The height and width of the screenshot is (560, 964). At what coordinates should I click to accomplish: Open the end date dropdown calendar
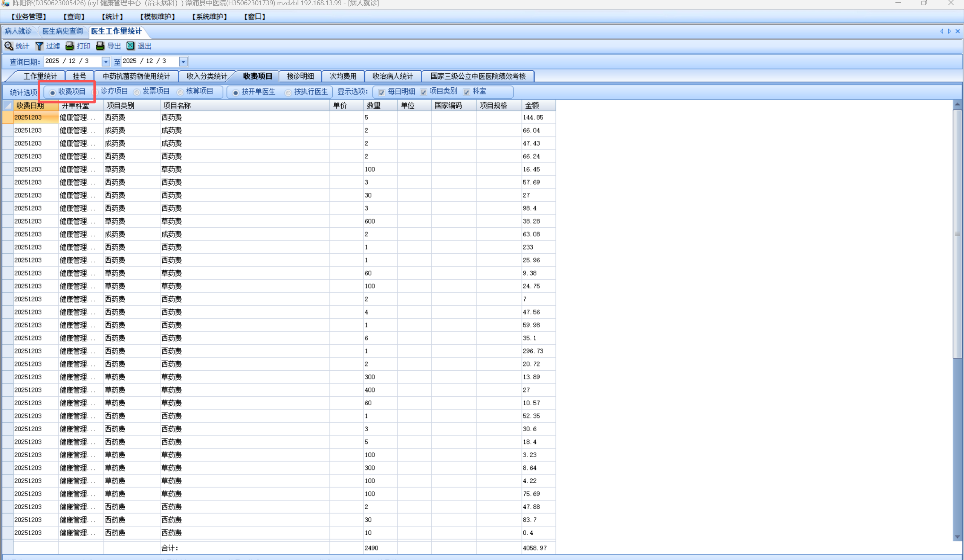[x=183, y=62]
